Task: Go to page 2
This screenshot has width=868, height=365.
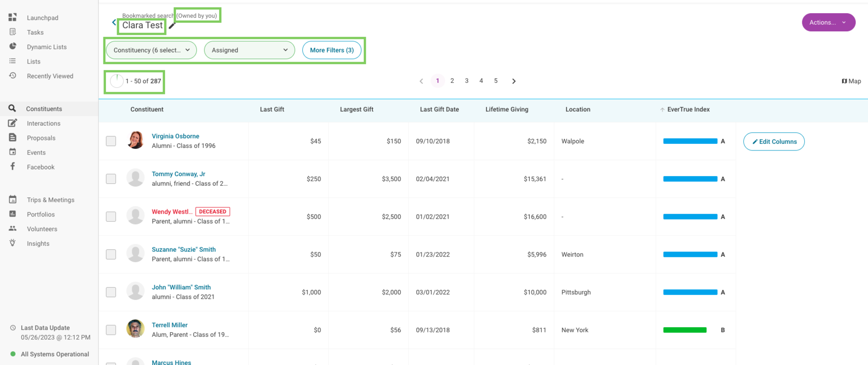Action: pos(452,81)
